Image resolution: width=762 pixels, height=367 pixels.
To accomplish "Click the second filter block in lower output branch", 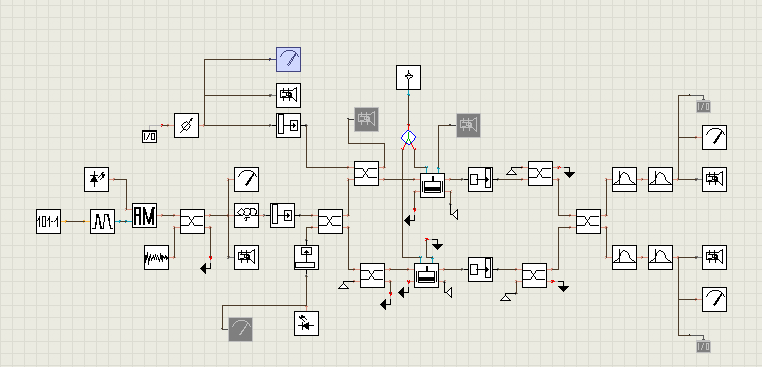I will click(660, 258).
